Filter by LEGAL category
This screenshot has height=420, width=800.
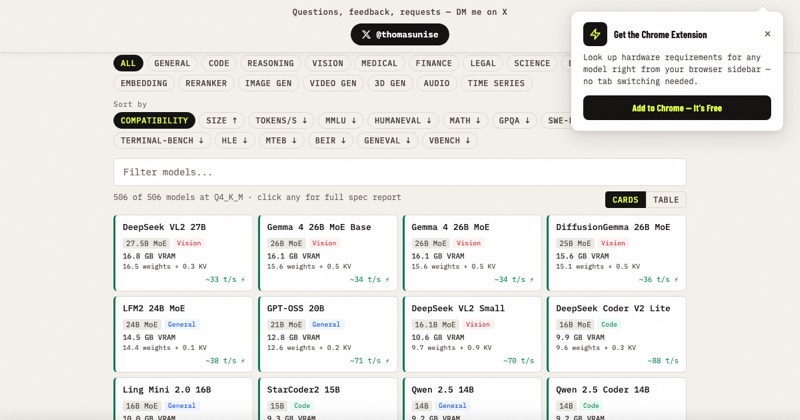[x=483, y=63]
